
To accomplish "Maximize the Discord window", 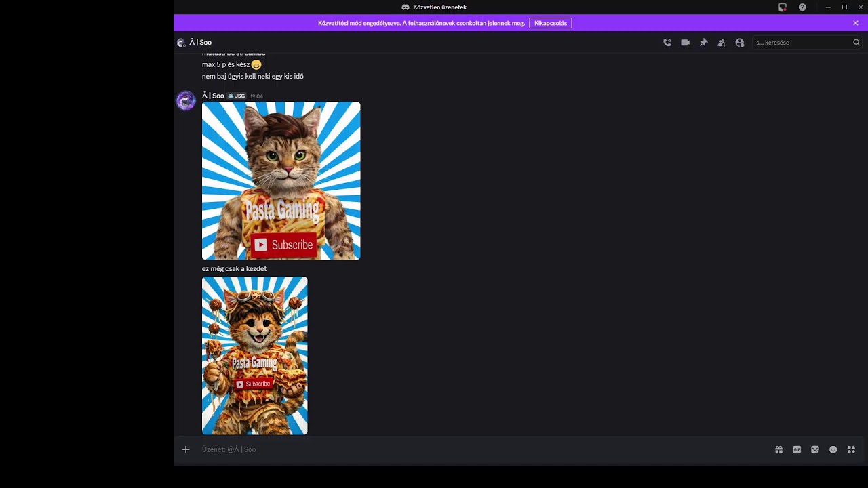I will click(x=844, y=7).
